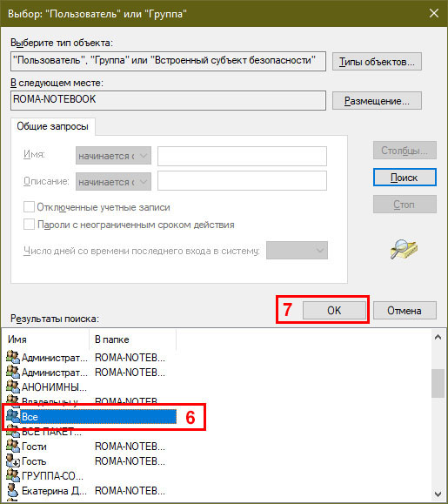Expand the days since last login dropdown
This screenshot has height=504, width=448.
[297, 250]
